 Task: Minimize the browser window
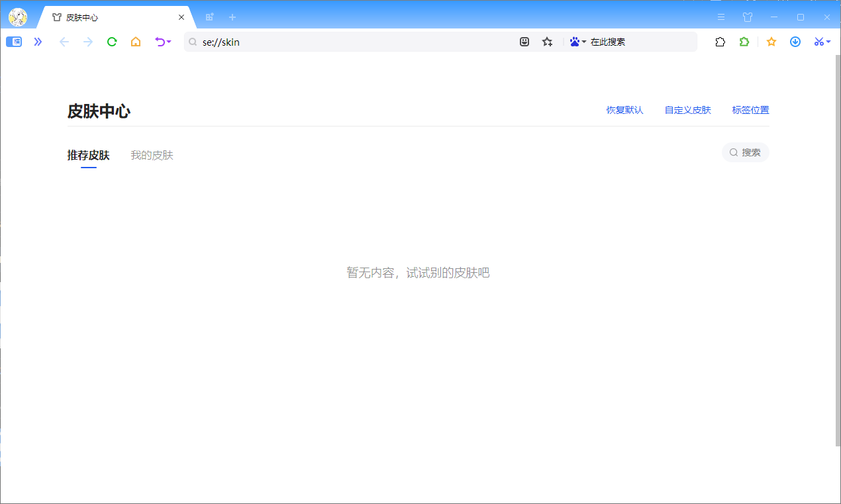pyautogui.click(x=774, y=17)
